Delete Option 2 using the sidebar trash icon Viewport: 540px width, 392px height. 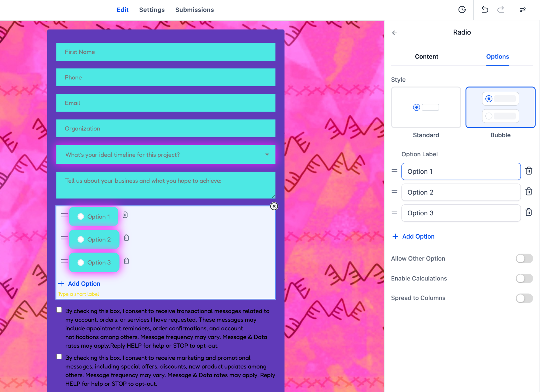(x=529, y=192)
